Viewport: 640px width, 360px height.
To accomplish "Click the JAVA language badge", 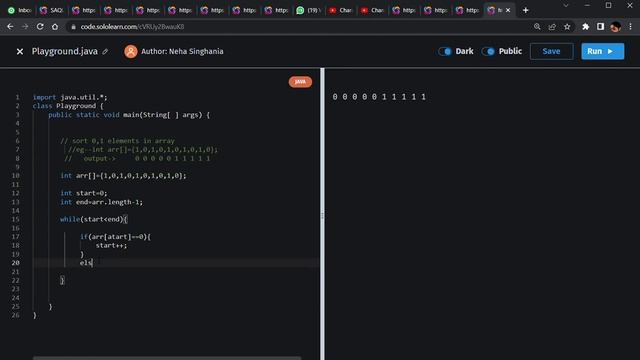I will (300, 82).
